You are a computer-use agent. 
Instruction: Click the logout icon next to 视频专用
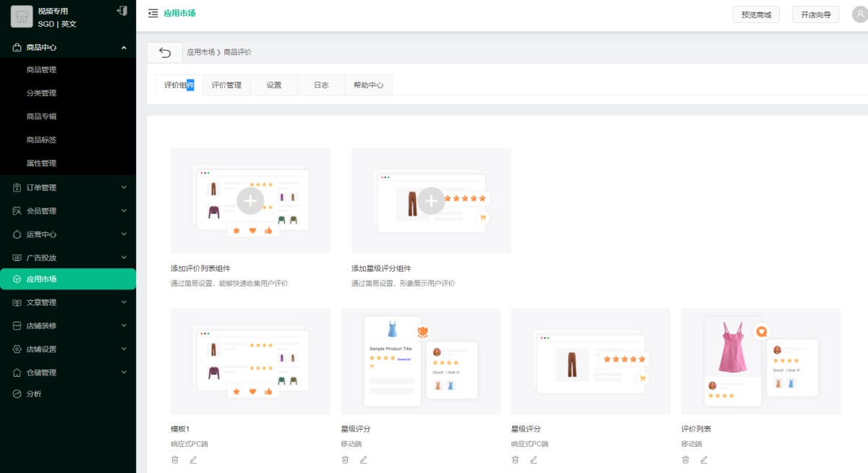coord(122,11)
